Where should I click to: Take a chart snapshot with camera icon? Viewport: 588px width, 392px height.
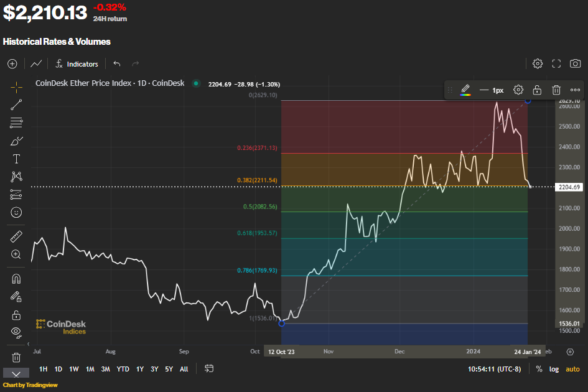click(576, 63)
